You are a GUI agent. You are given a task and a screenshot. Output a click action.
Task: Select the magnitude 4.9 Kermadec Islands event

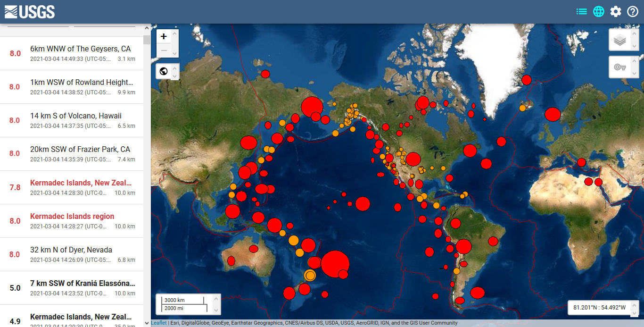pyautogui.click(x=71, y=316)
